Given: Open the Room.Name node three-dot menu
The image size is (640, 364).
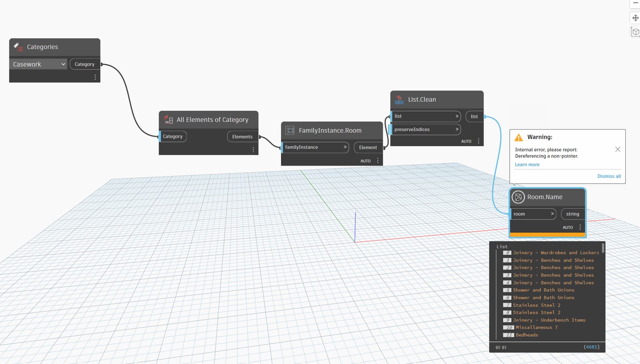Looking at the screenshot, I should 580,227.
